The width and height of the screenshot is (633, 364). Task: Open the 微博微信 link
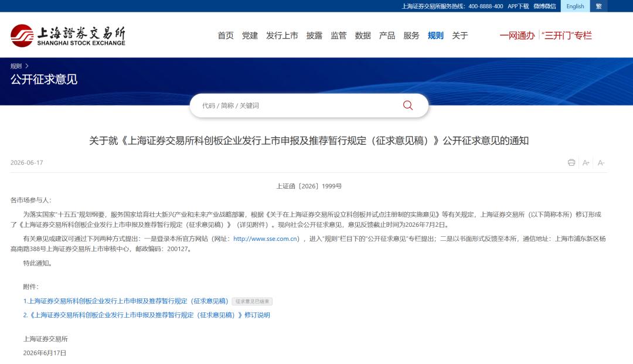[544, 6]
